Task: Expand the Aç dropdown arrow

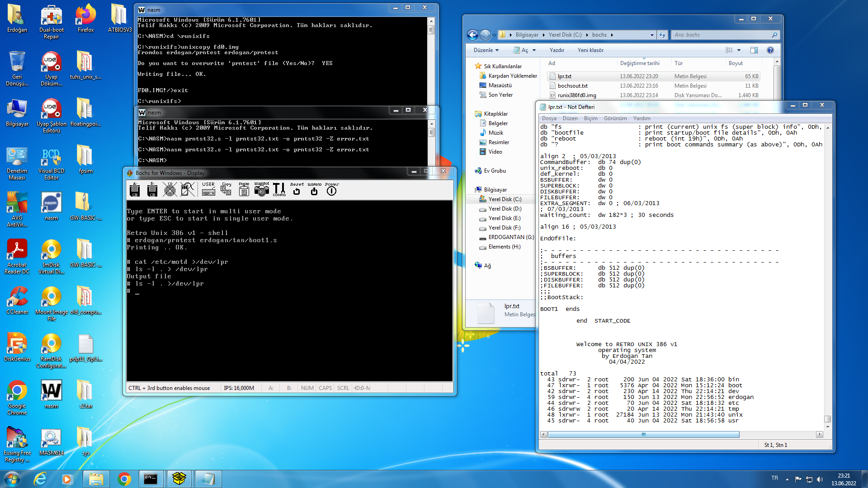Action: pos(534,50)
